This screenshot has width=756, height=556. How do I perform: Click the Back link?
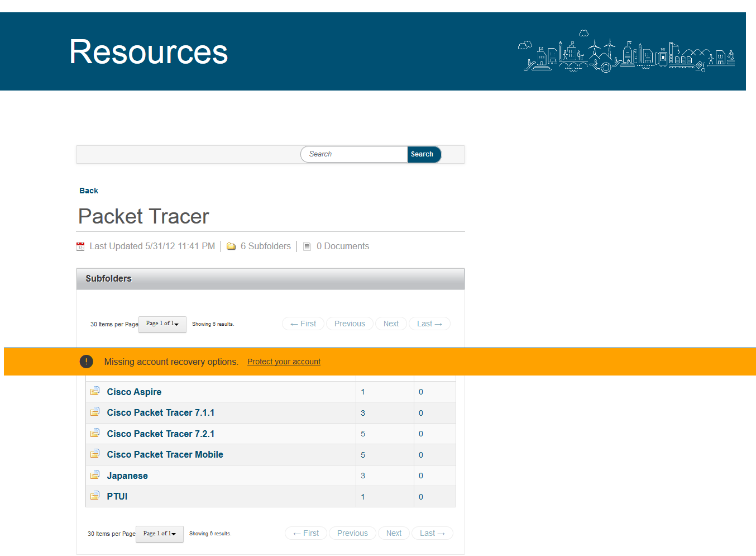(89, 191)
